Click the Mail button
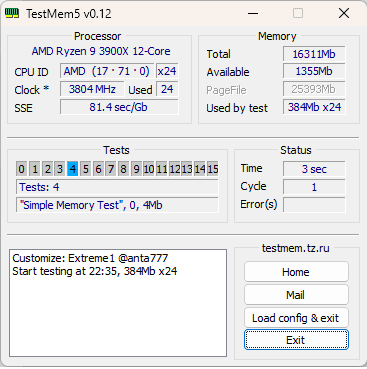 [296, 295]
